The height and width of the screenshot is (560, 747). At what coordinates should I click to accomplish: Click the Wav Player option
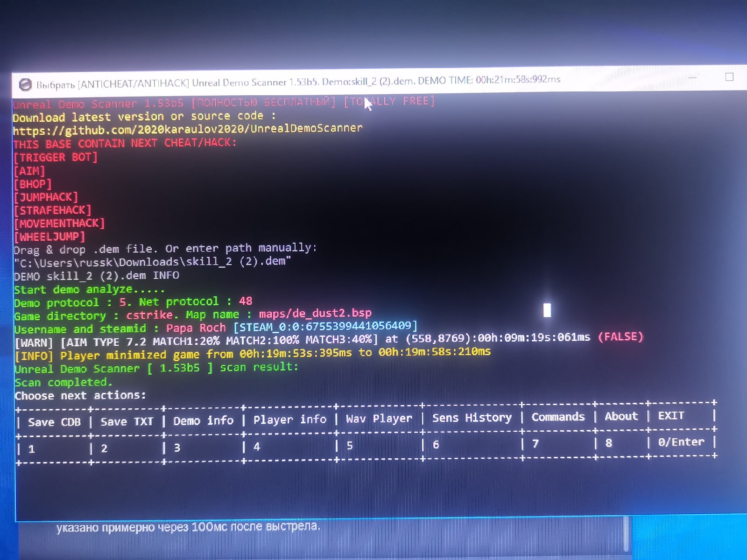(379, 419)
